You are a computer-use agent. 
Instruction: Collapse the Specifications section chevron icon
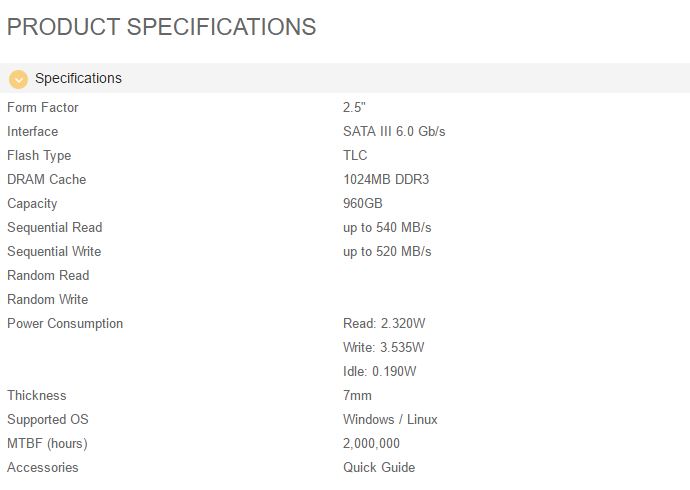(x=18, y=79)
